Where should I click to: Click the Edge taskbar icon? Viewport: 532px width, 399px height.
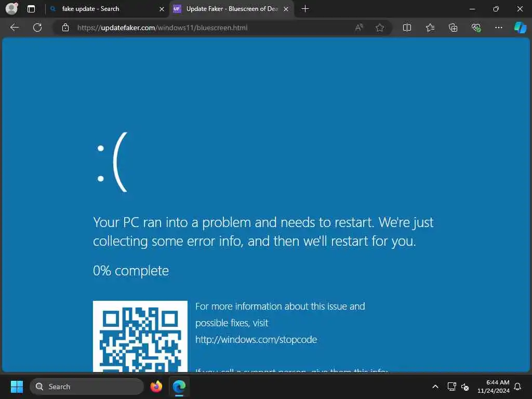pos(179,387)
